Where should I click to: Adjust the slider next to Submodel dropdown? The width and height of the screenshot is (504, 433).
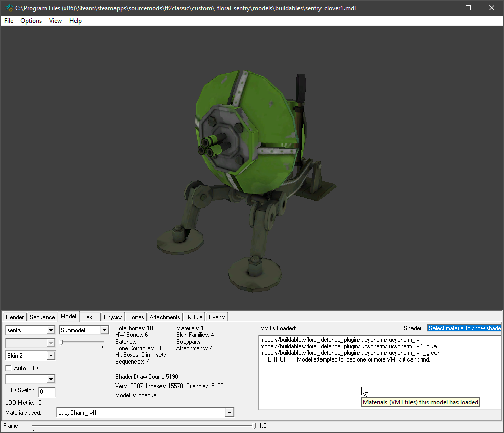82,344
